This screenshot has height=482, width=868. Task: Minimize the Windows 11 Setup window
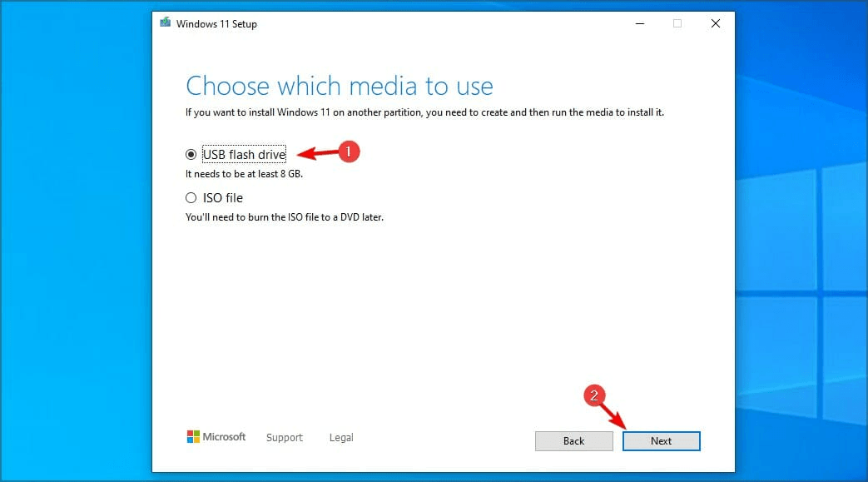(640, 23)
